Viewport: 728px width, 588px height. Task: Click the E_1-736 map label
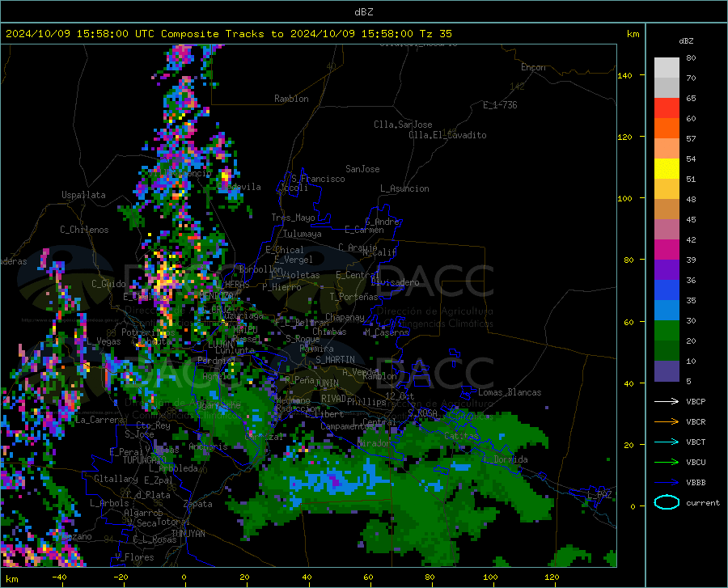click(500, 105)
